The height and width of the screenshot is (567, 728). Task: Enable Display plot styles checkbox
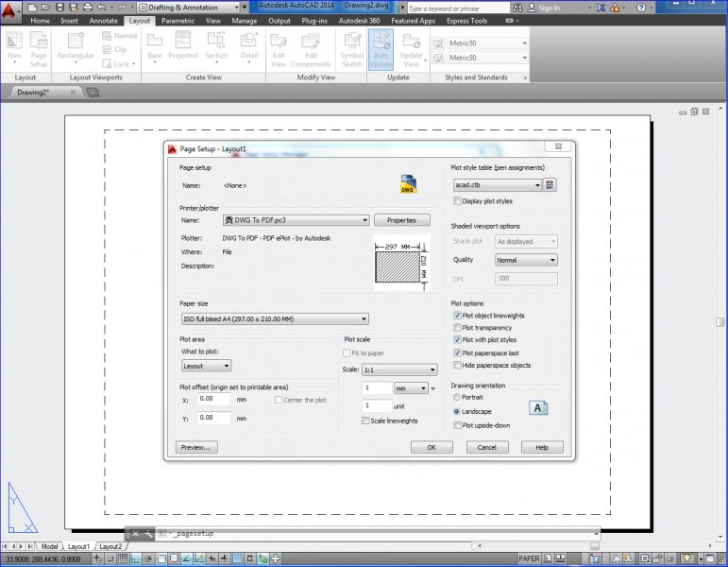point(457,201)
